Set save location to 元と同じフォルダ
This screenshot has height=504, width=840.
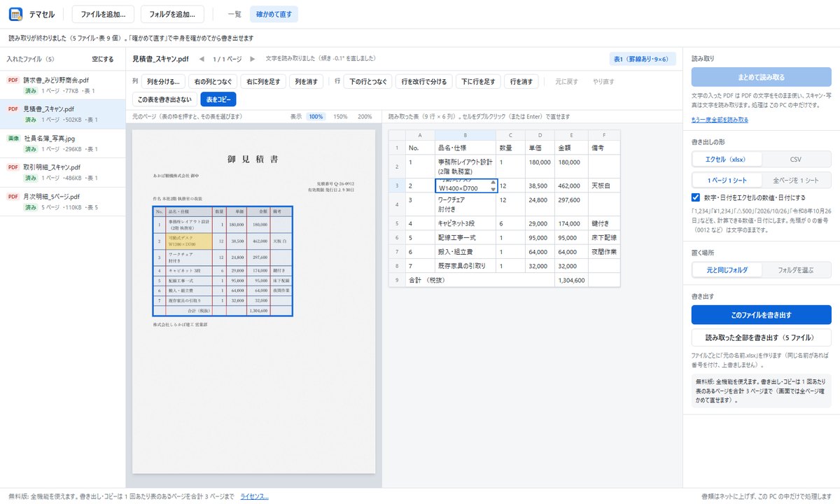726,269
